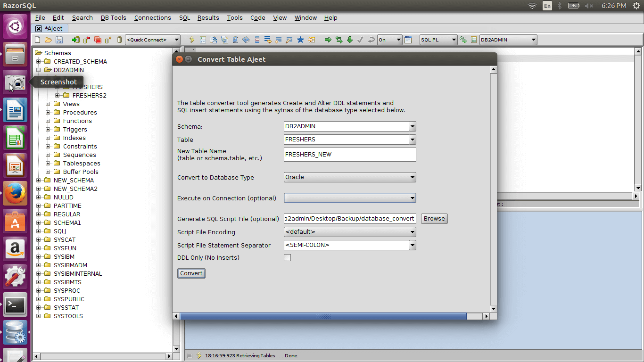Click the cylinder with star add-connection icon
Image resolution: width=644 pixels, height=362 pixels.
108,40
